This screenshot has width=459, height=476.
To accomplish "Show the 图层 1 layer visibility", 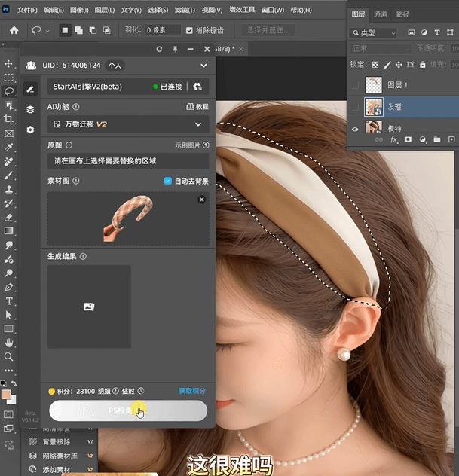I will [x=355, y=85].
